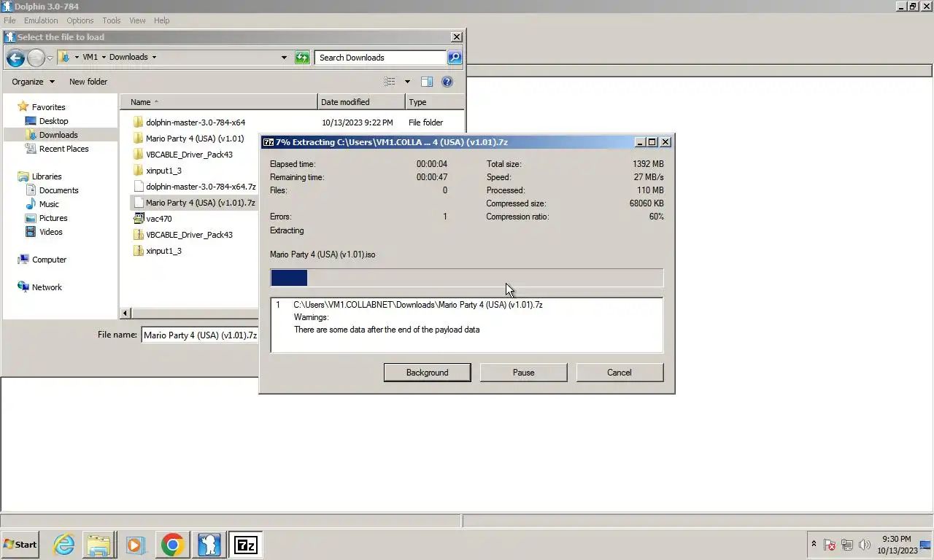Open the Videos library
934x560 pixels.
point(50,232)
